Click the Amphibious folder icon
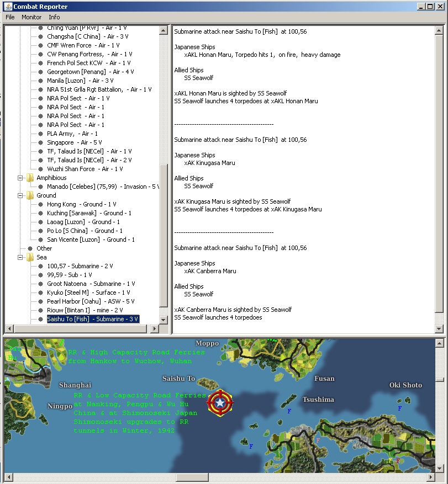 tap(30, 178)
